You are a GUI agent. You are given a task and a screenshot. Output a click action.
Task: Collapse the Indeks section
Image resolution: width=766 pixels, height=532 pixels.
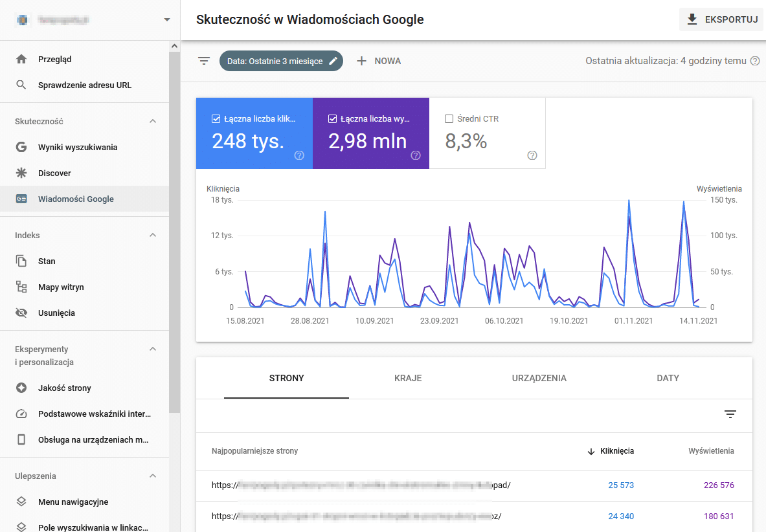coord(153,235)
